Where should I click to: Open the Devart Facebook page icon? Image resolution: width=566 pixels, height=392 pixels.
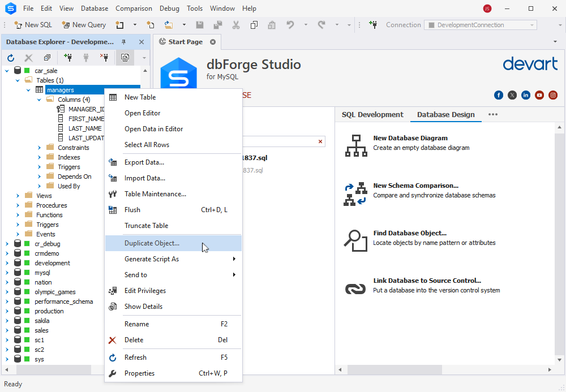(x=499, y=95)
